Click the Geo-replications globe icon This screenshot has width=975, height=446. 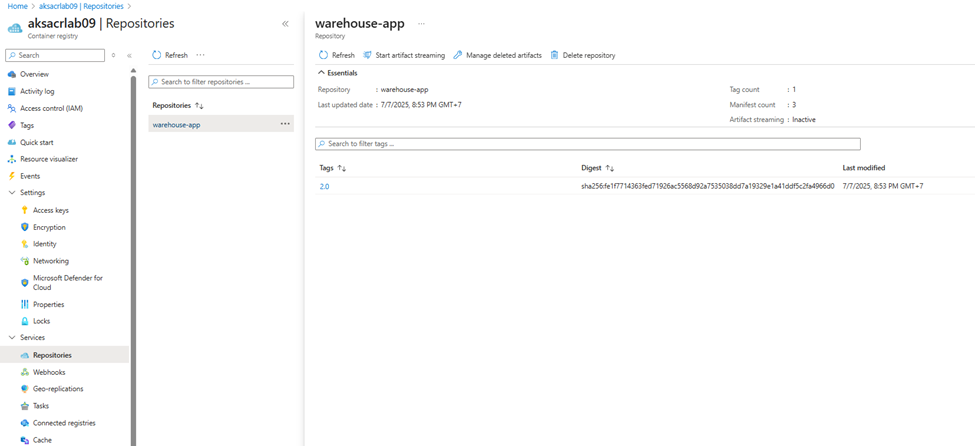coord(25,389)
